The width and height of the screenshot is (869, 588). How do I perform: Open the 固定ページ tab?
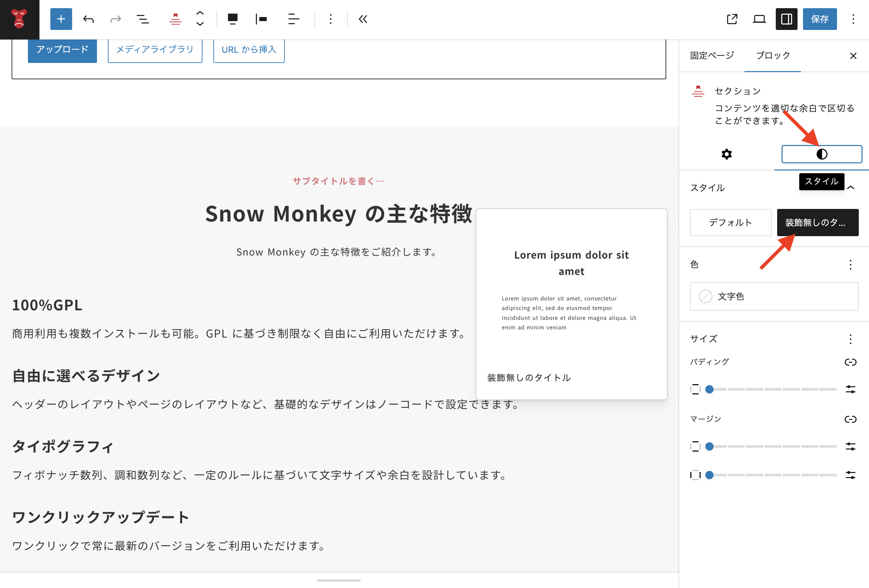click(712, 55)
